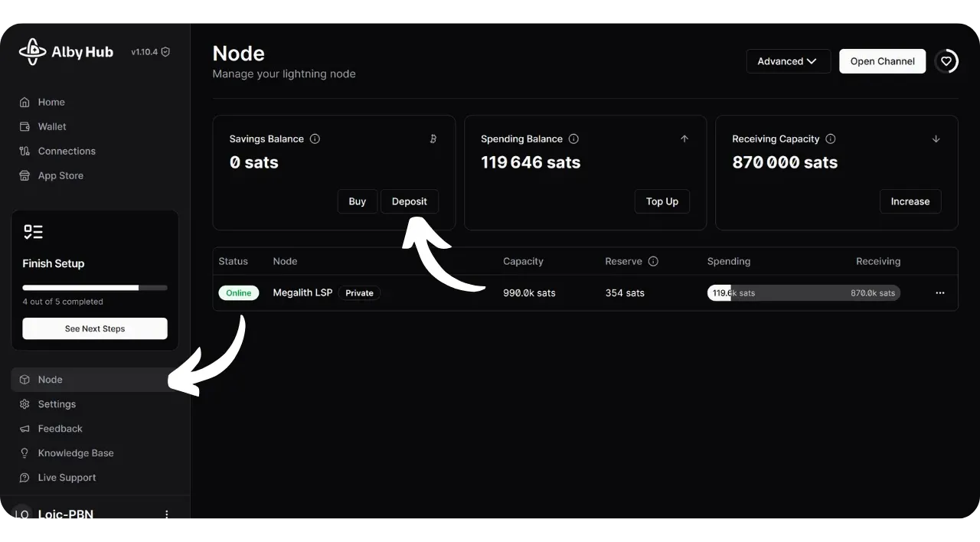
Task: Click the heart progress icon
Action: 946,61
